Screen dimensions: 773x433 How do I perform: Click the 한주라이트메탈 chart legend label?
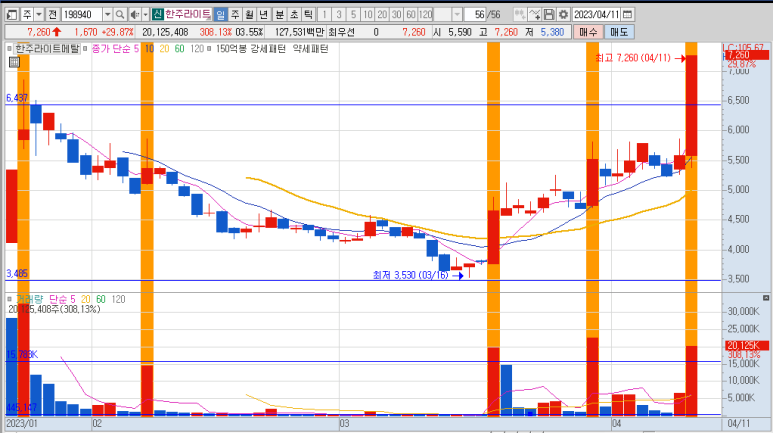point(47,49)
